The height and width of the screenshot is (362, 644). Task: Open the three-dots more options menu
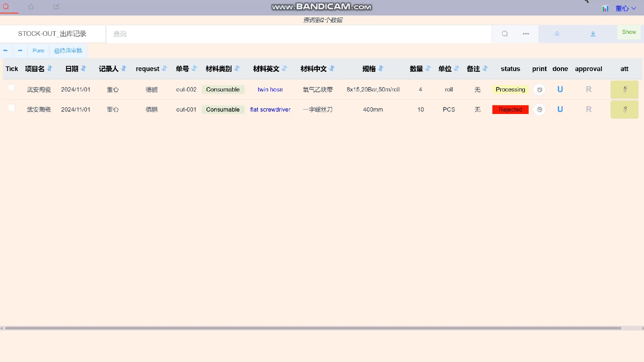[x=526, y=34]
